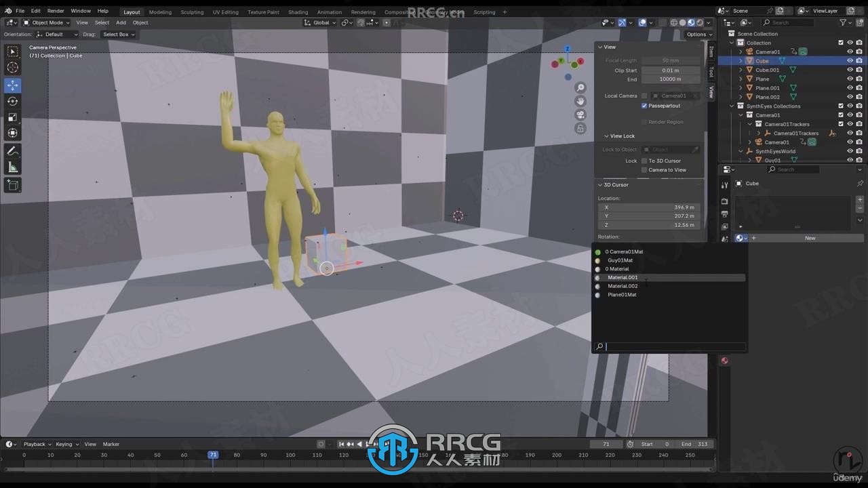Open the Item sidebar tab
Screen dimensions: 868x488
coord(711,52)
